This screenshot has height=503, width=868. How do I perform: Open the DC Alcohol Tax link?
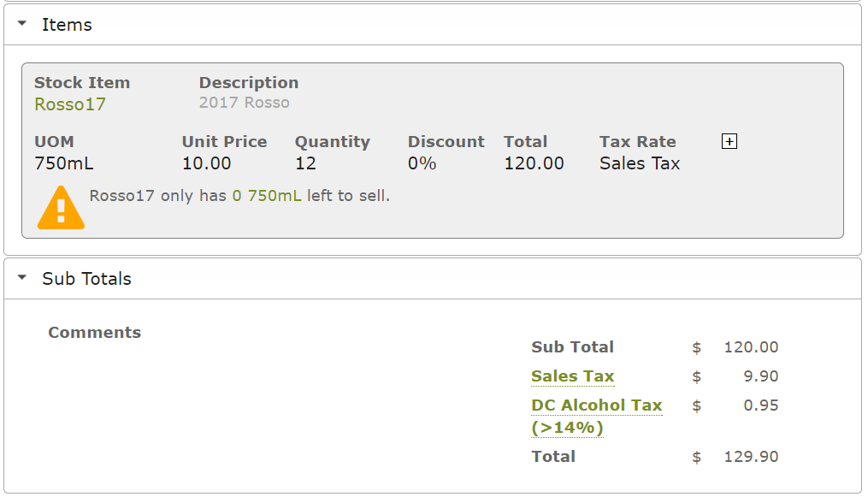click(596, 416)
